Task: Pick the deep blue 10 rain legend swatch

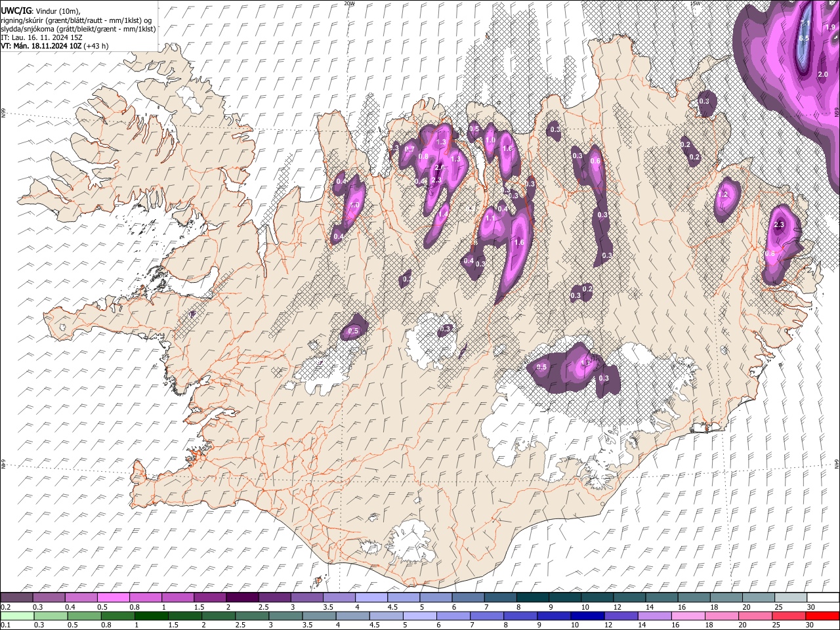Action: tap(589, 616)
